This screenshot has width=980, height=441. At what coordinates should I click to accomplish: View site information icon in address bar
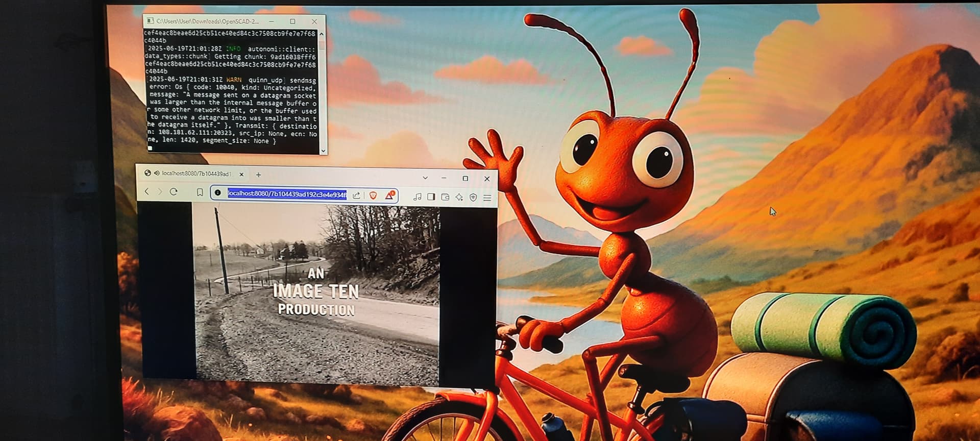point(218,192)
